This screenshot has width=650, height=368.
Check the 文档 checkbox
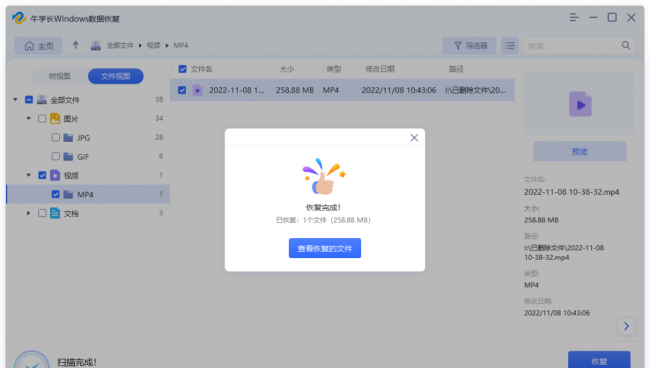click(x=42, y=213)
